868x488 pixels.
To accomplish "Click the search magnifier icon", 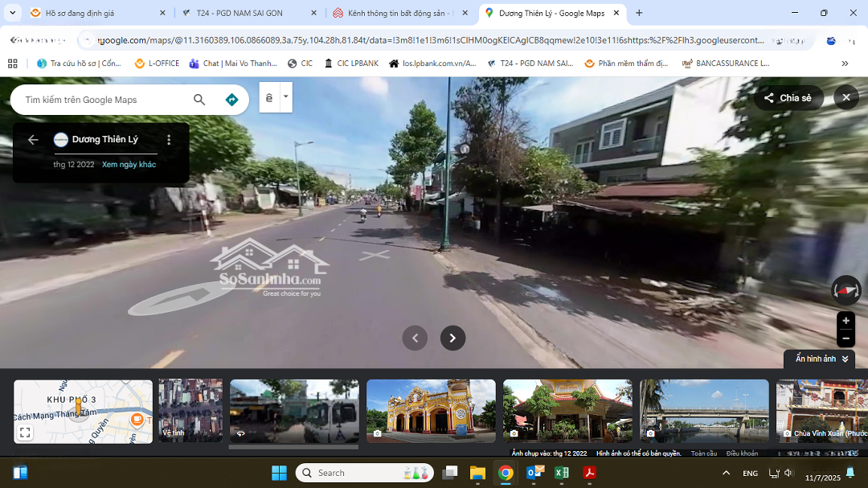I will click(x=199, y=100).
